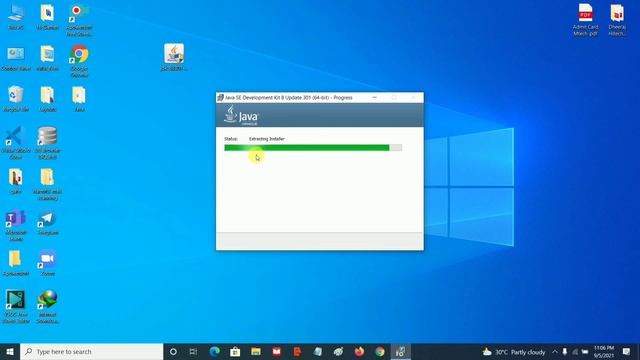Open the red Mail app on the taskbar
The height and width of the screenshot is (360, 640).
[277, 351]
